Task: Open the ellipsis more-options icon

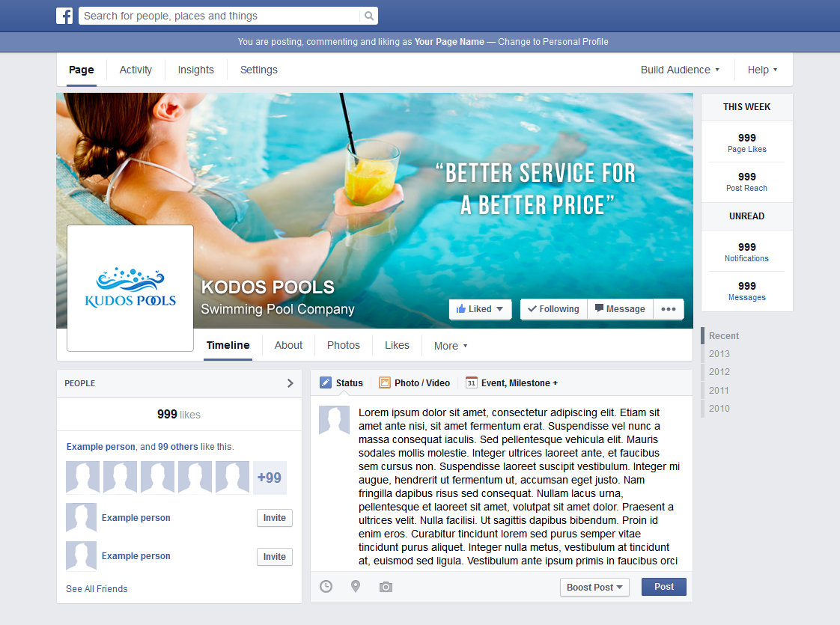Action: [668, 308]
